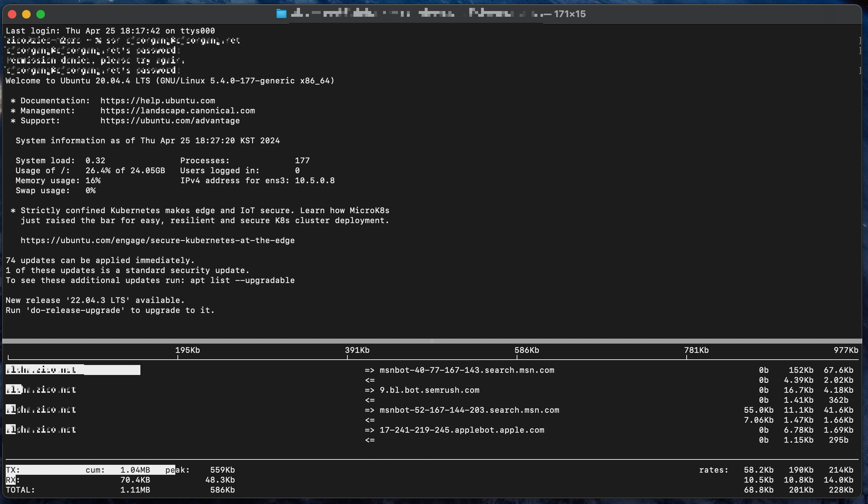Click the 171×15 window size in title
The width and height of the screenshot is (868, 504).
[570, 14]
